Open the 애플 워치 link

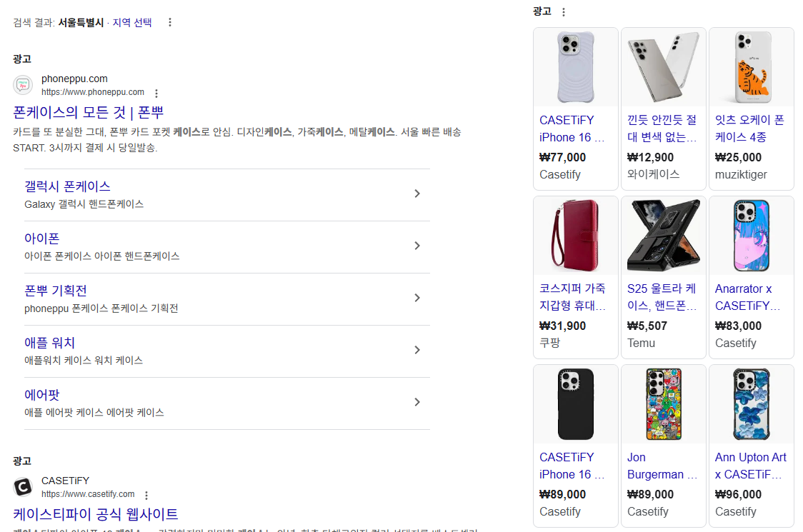[x=50, y=343]
